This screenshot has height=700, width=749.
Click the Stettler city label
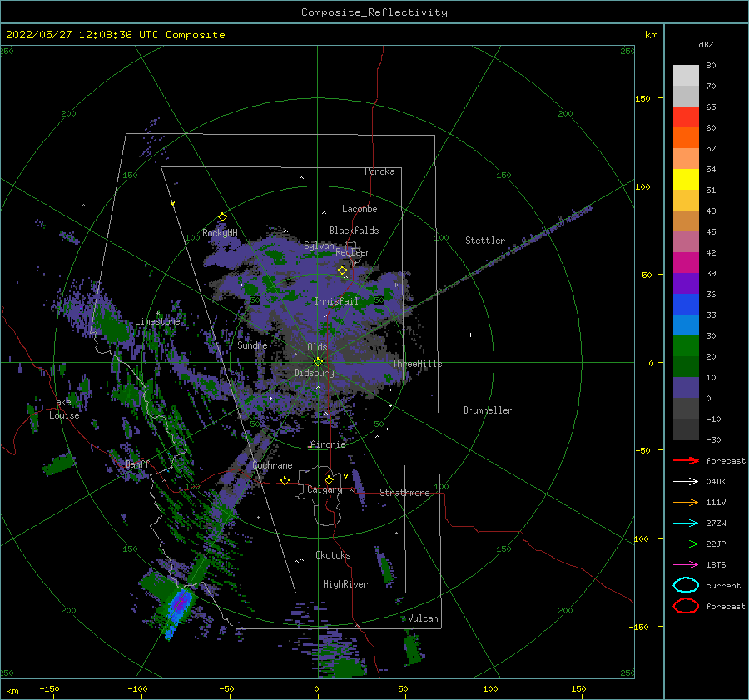pos(485,241)
